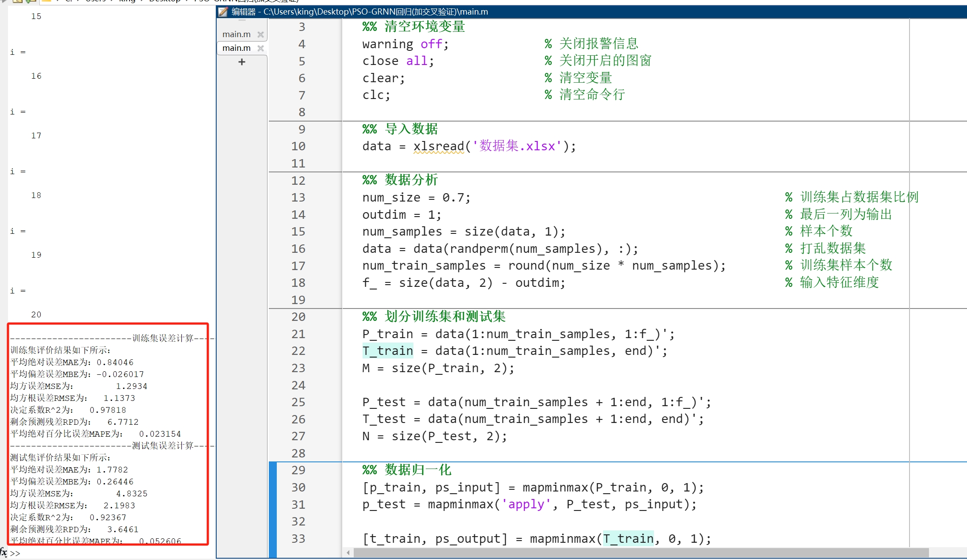Set breakpoint at line number 10
This screenshot has height=560, width=967.
click(298, 146)
